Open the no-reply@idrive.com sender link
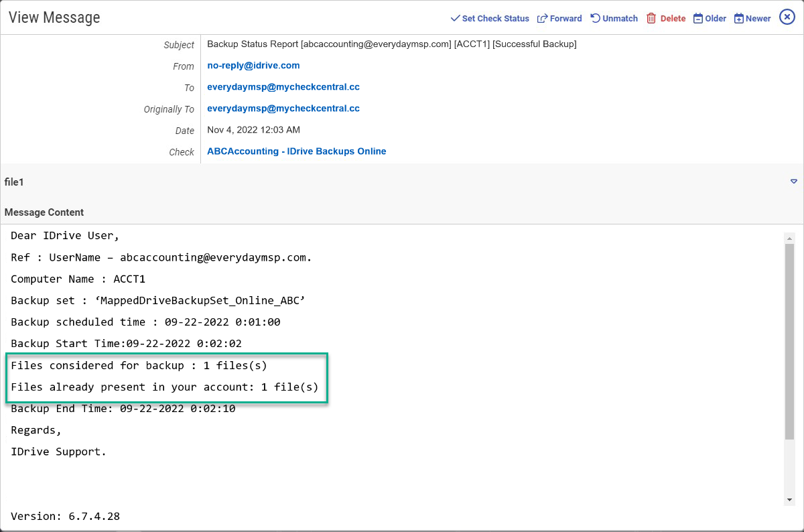Image resolution: width=804 pixels, height=532 pixels. point(253,65)
